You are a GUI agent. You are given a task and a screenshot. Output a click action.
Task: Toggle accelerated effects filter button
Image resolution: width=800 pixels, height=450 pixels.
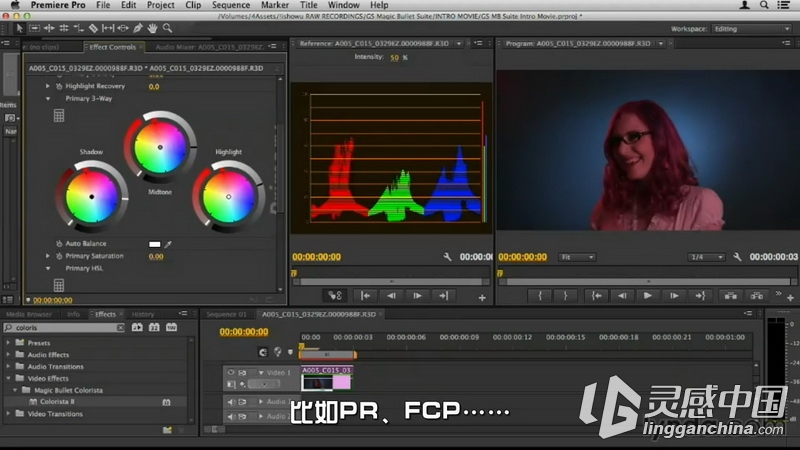coord(137,328)
